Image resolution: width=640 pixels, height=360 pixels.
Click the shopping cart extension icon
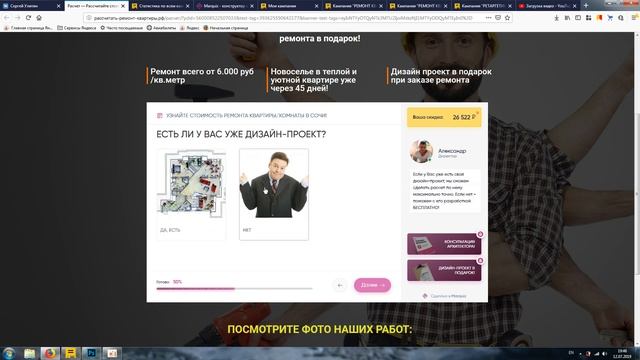[610, 18]
